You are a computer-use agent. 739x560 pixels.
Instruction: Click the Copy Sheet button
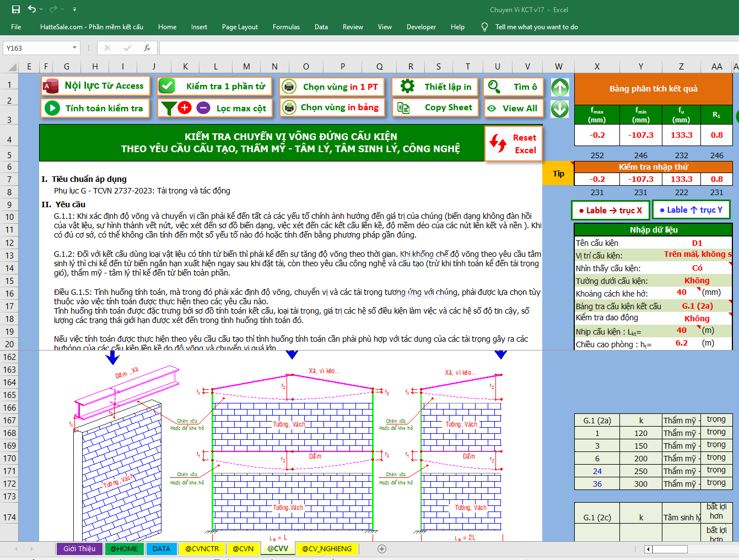pyautogui.click(x=435, y=107)
